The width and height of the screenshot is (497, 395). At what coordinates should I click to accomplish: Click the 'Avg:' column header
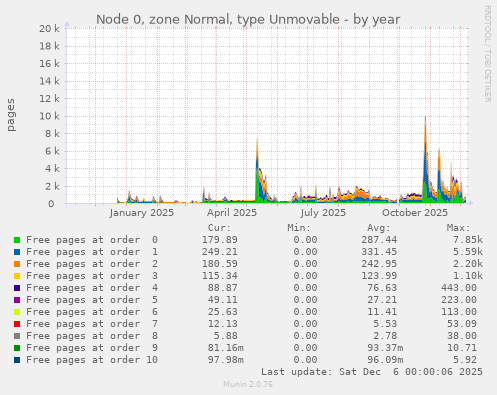point(379,228)
